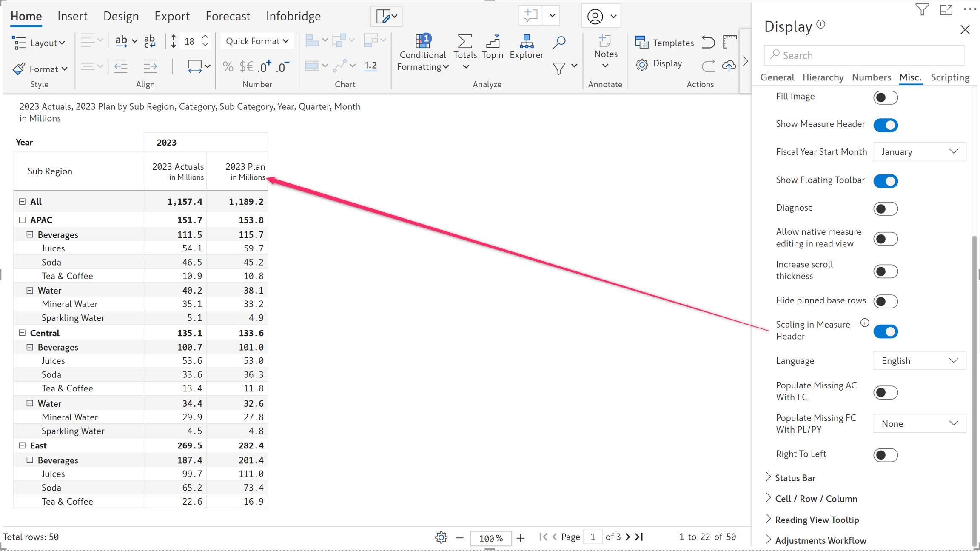Click the undo arrow icon
The height and width of the screenshot is (551, 980).
[708, 42]
